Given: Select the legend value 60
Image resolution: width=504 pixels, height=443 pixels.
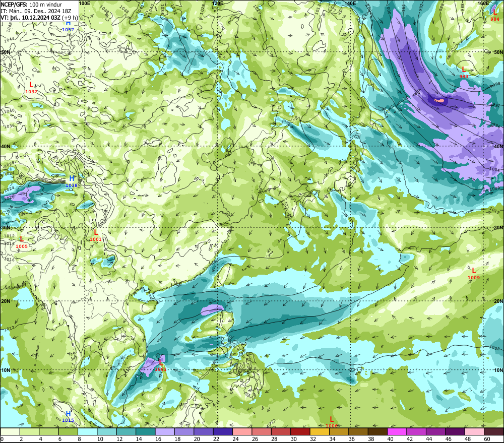Looking at the screenshot, I should coord(487,439).
